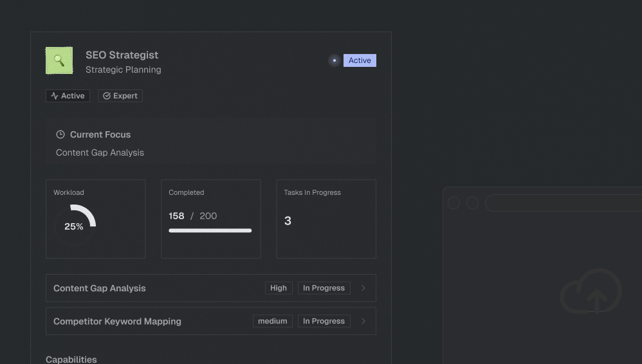Click the Capabilities section heading
The height and width of the screenshot is (364, 642).
pos(71,359)
